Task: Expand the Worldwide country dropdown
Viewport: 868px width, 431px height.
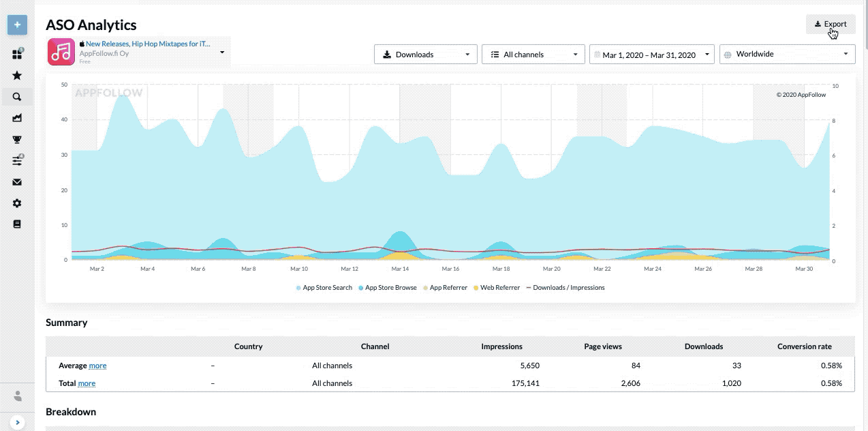Action: (787, 55)
